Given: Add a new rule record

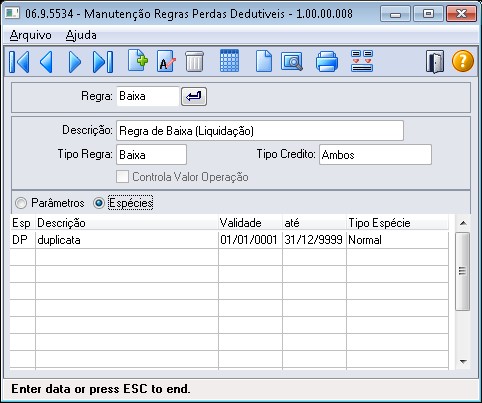Looking at the screenshot, I should 138,61.
